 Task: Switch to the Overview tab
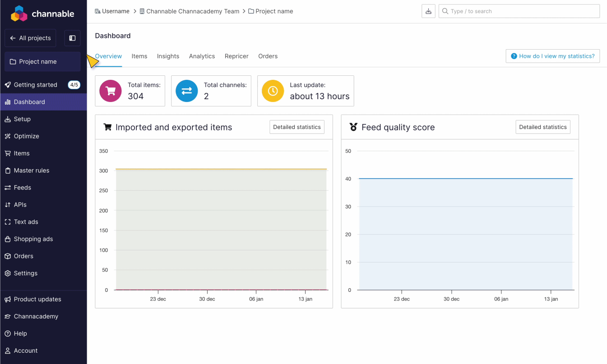pos(108,56)
